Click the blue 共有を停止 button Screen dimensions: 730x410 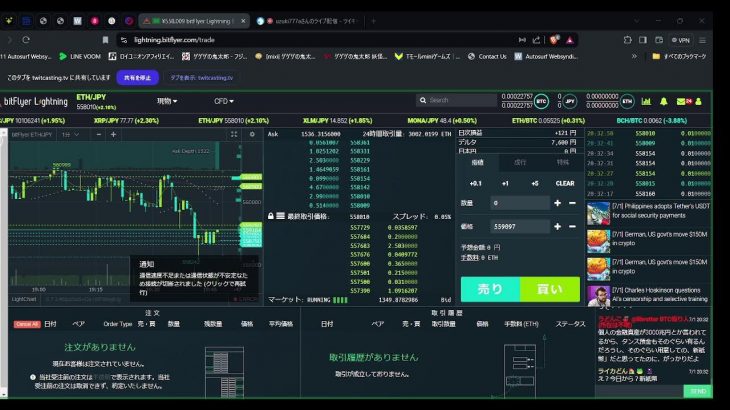click(x=137, y=78)
